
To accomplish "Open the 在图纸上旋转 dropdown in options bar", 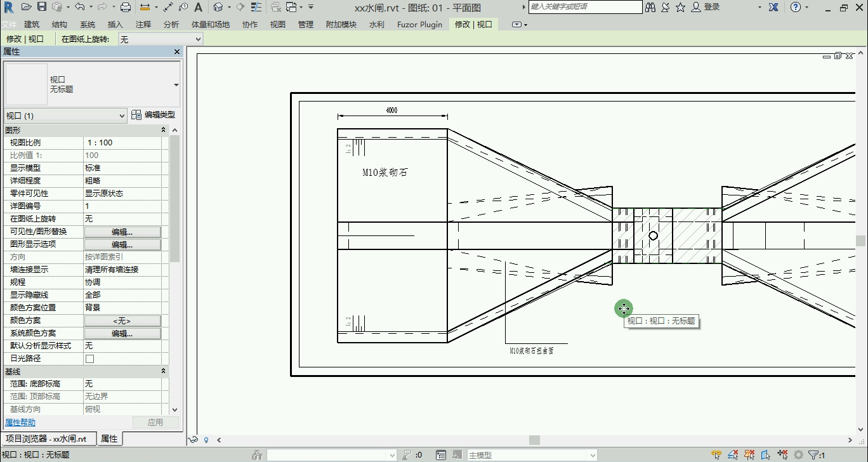I will click(x=160, y=39).
